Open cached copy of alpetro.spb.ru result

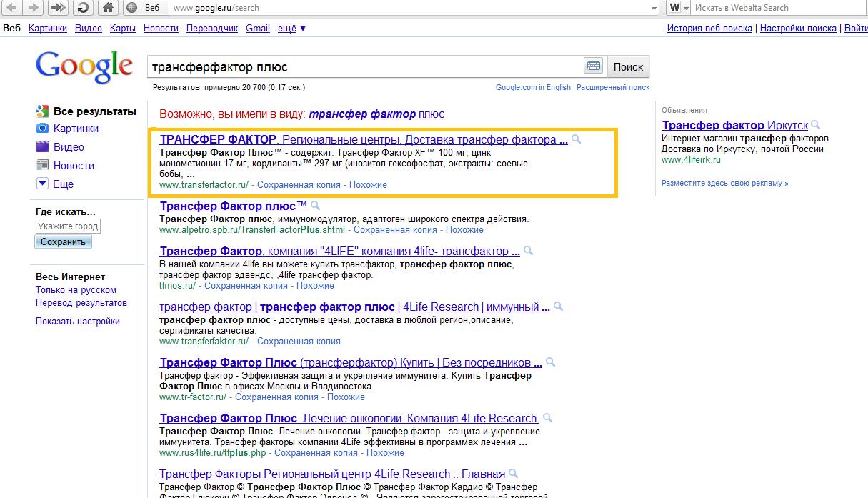(395, 230)
